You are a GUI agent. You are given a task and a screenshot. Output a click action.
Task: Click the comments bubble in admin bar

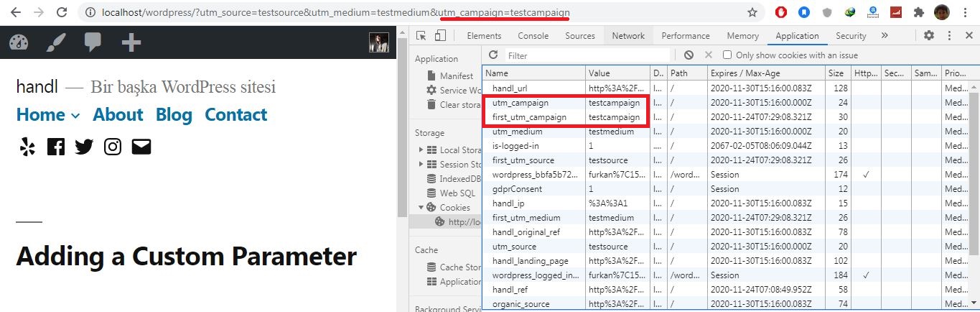(x=93, y=42)
